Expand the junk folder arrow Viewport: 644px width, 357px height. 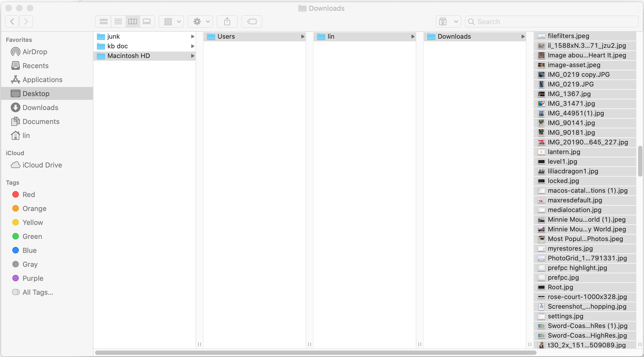coord(193,36)
